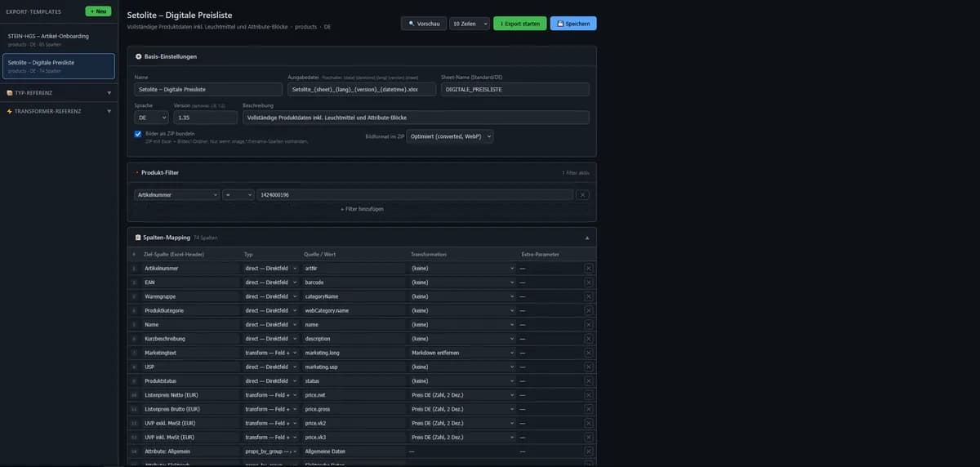Save the template with Speichern

pyautogui.click(x=573, y=24)
